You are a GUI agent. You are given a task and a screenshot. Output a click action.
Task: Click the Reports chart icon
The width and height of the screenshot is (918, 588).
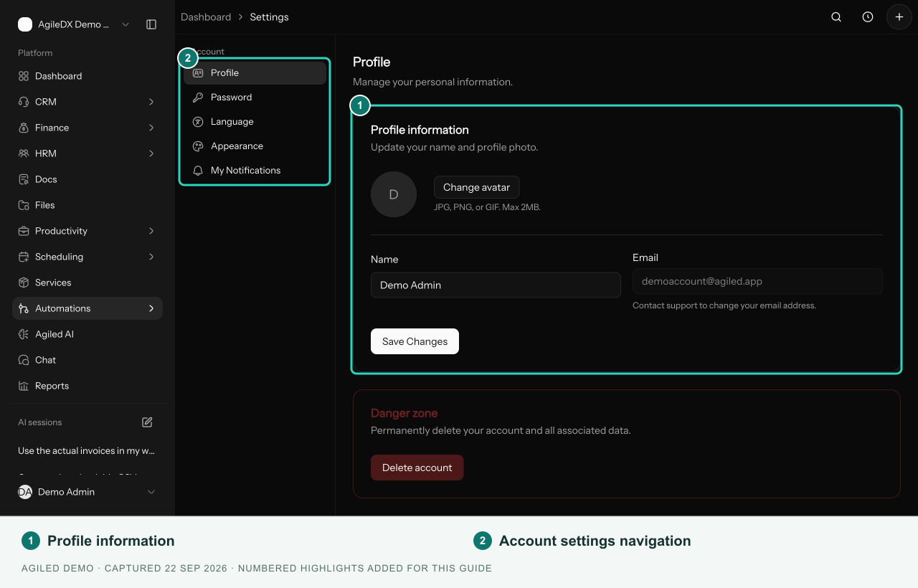pos(24,386)
